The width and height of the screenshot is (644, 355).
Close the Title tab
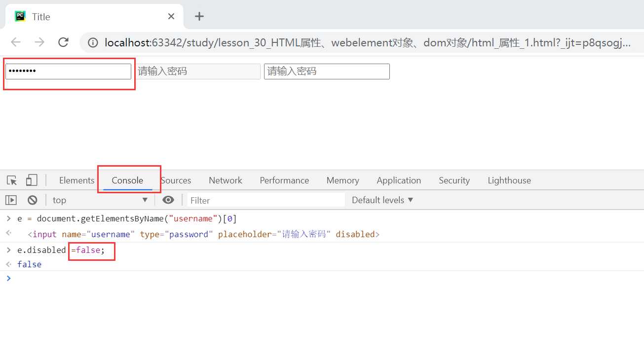171,16
